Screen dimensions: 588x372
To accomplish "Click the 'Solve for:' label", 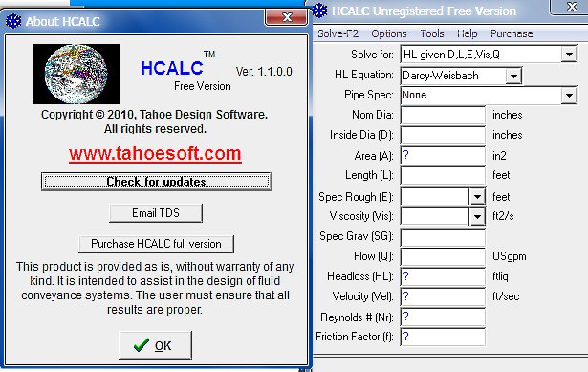I will click(372, 55).
